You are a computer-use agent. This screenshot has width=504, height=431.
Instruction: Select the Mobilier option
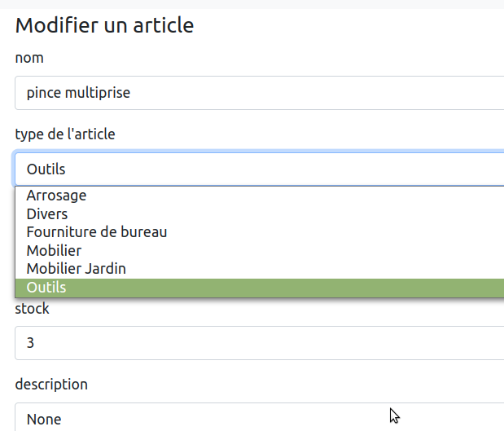54,250
